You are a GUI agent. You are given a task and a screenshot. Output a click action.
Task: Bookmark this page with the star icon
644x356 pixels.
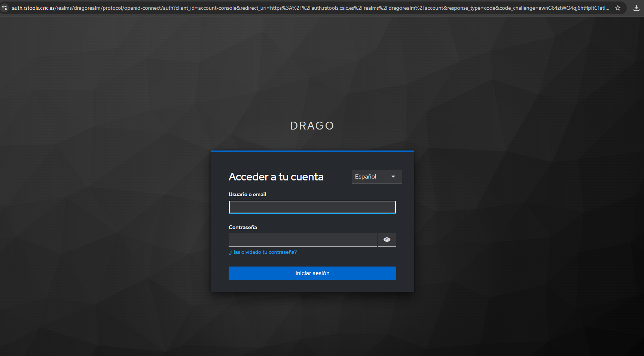click(618, 8)
